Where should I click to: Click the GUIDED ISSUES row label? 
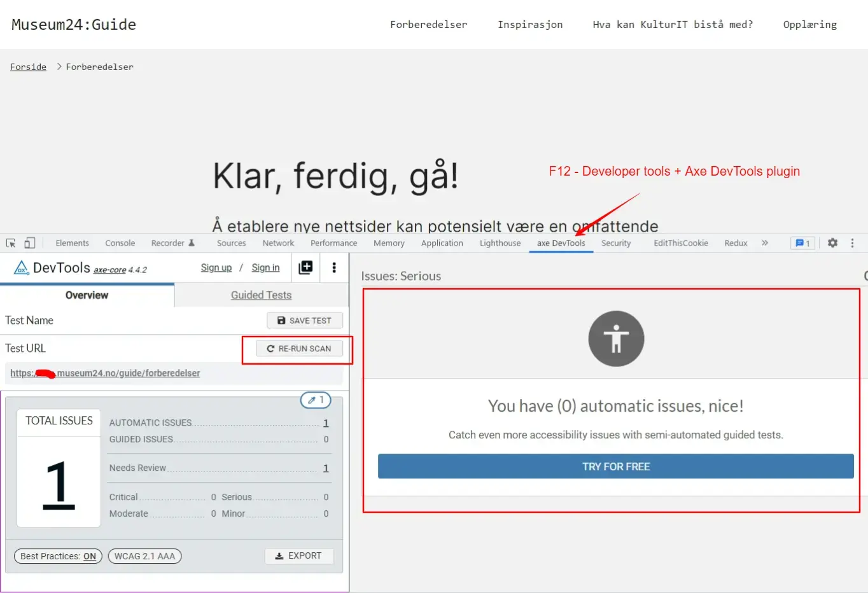(x=141, y=440)
